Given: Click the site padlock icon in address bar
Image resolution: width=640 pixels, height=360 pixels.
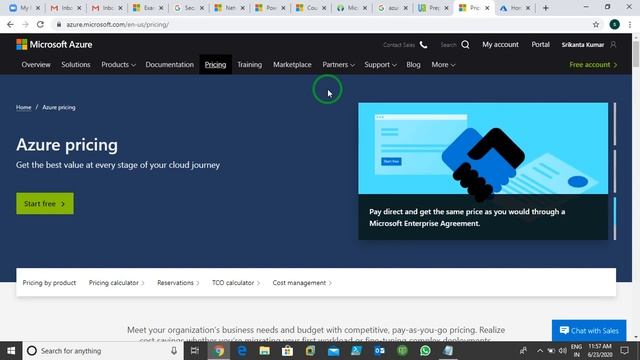Looking at the screenshot, I should click(59, 24).
